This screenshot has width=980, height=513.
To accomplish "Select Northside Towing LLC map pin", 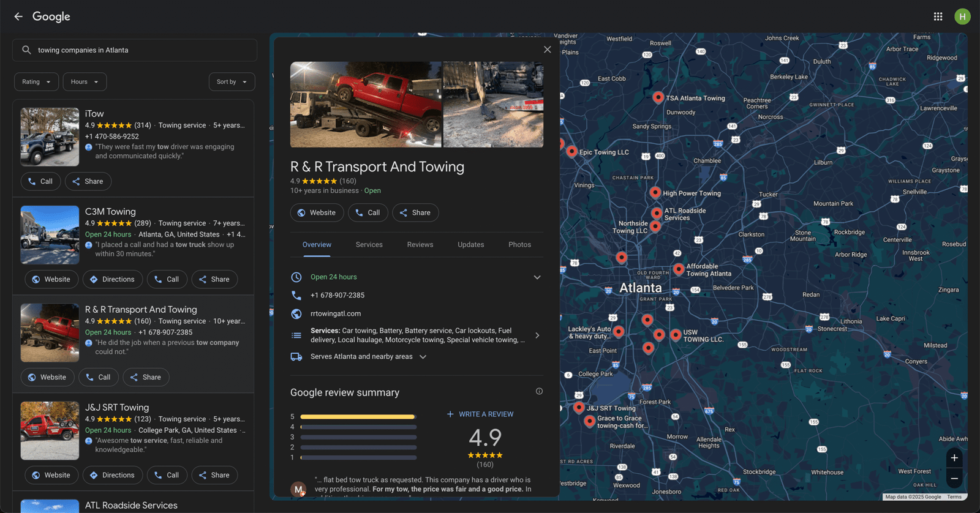I will pos(655,227).
